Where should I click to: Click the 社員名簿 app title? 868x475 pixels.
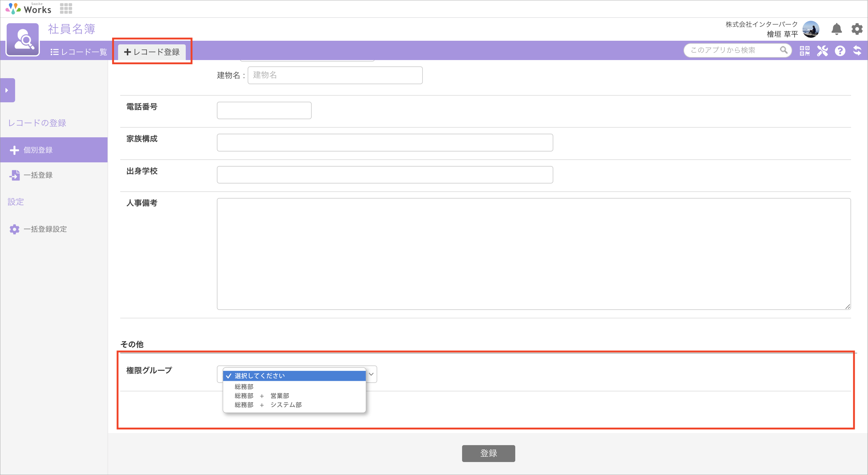tap(72, 29)
